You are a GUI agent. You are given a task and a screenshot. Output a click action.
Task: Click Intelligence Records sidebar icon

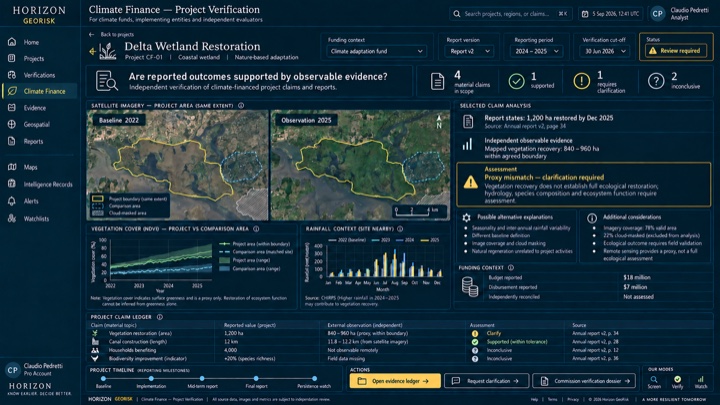click(12, 184)
